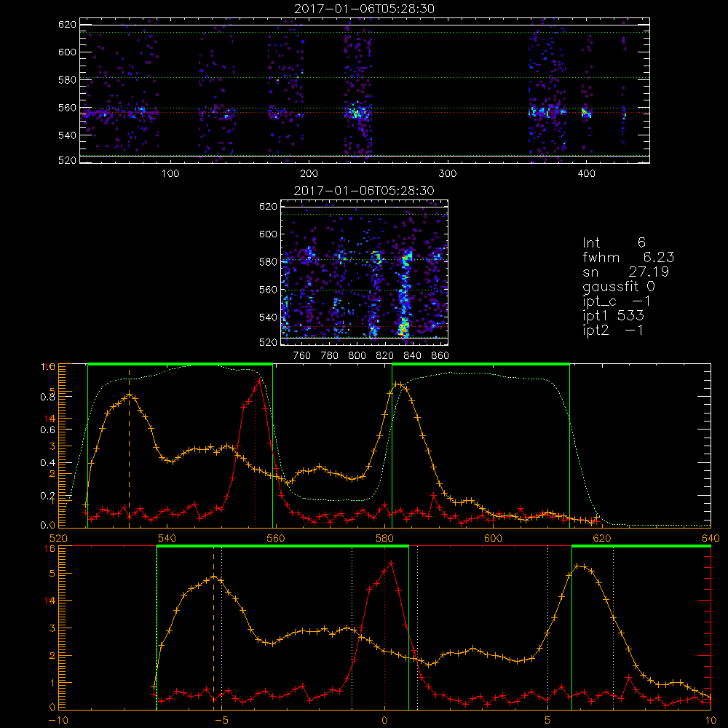
Task: Click the "gaussfit 0" status line
Action: coord(619,286)
